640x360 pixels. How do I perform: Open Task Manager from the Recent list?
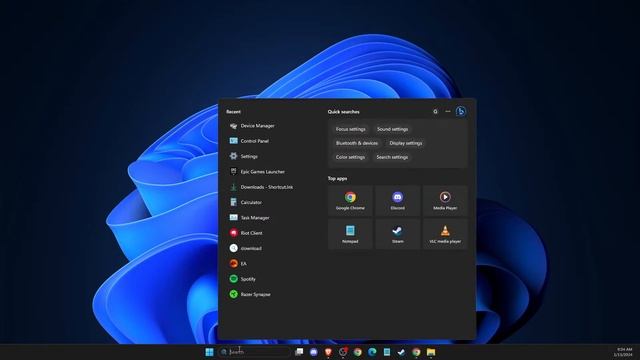(250, 218)
